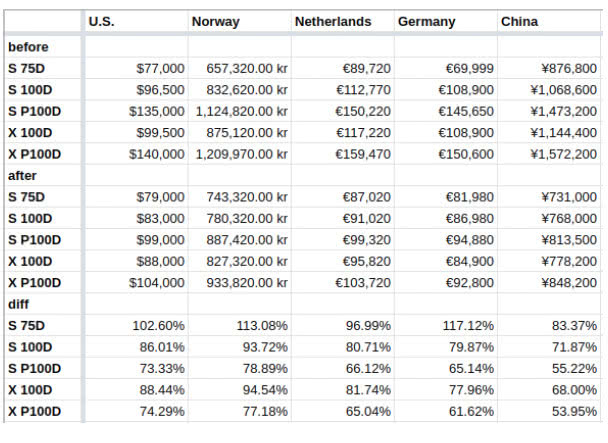Click the 66.12% Netherlands diff cell

(x=342, y=368)
